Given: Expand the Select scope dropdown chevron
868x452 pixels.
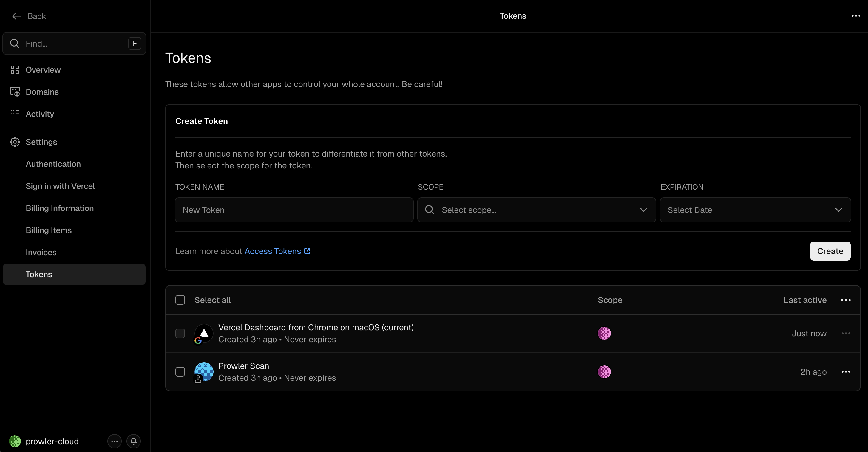Looking at the screenshot, I should coord(643,210).
